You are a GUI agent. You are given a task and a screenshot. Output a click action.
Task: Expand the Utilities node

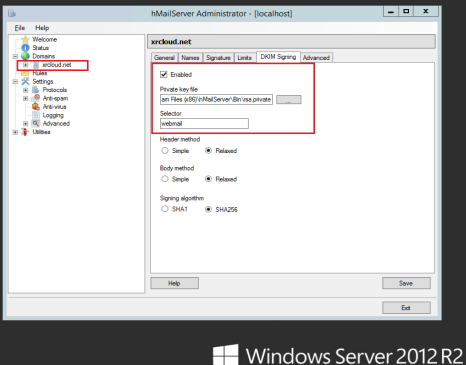pos(15,132)
